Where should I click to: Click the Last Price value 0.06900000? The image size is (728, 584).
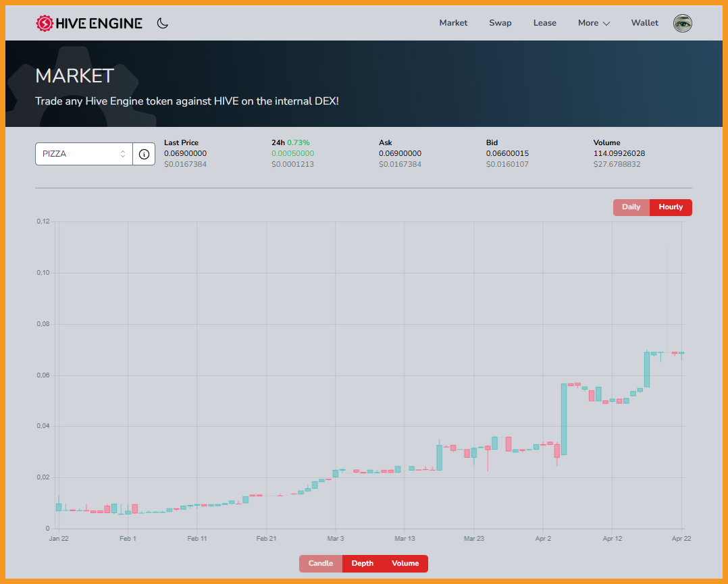tap(185, 154)
